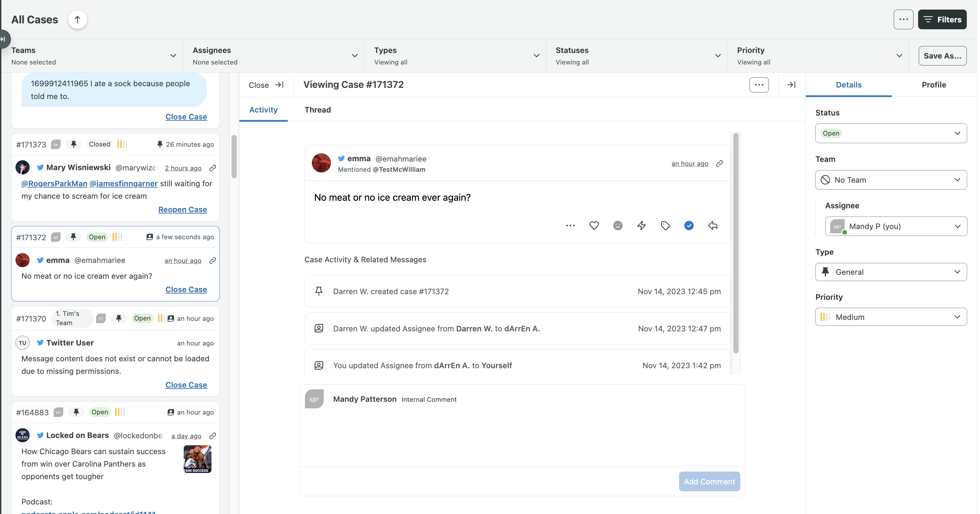Open the Type dropdown showing General
980x514 pixels.
pos(891,272)
